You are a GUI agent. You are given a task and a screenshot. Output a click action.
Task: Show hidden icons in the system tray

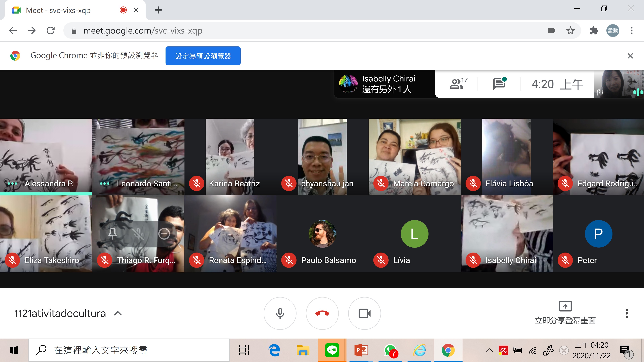(489, 350)
